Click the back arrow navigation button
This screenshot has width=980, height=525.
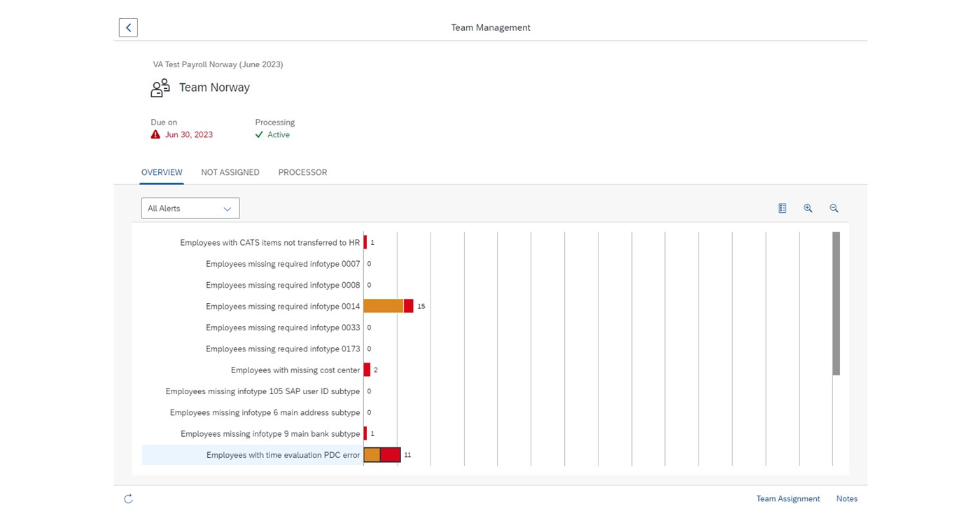click(x=128, y=27)
